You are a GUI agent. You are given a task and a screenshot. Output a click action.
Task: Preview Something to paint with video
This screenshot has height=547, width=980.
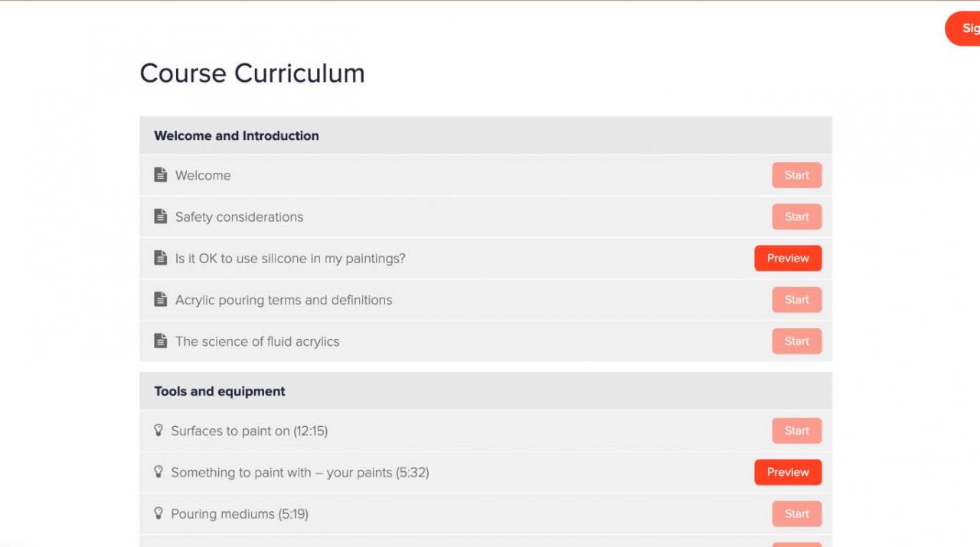coord(788,472)
